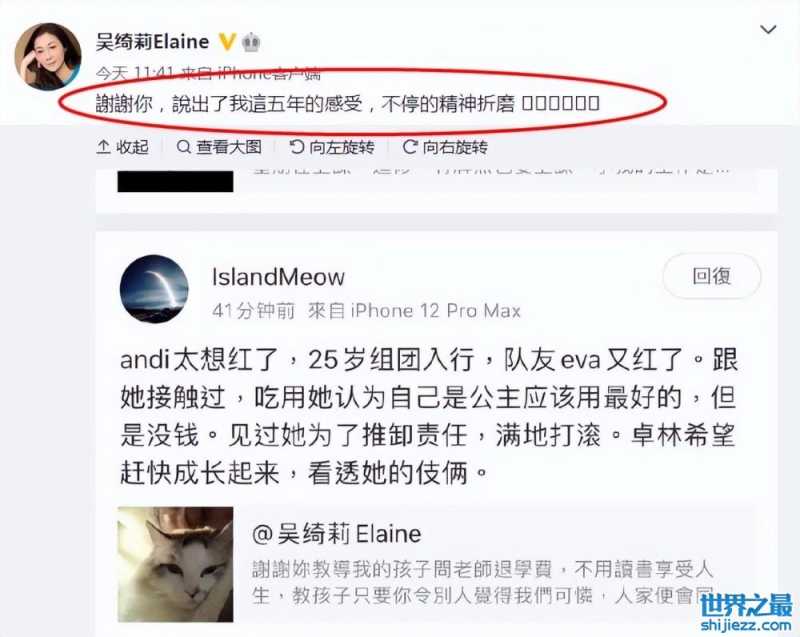Click the 收起 up-arrow icon
This screenshot has width=800, height=637.
pyautogui.click(x=103, y=147)
